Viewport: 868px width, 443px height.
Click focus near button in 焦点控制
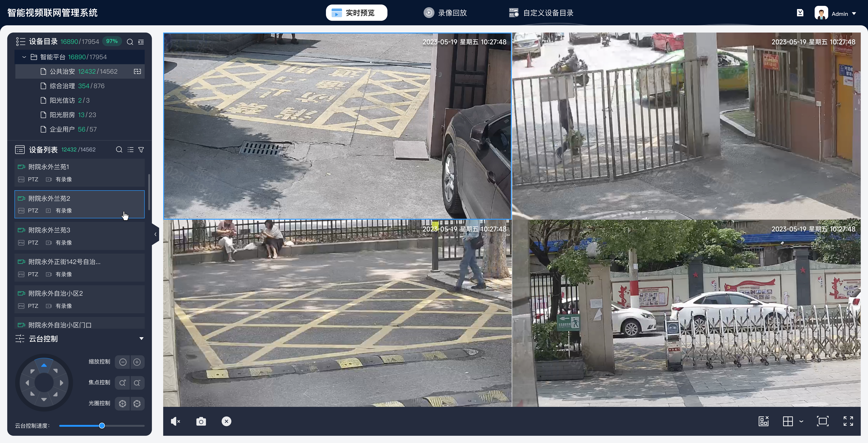pos(123,383)
